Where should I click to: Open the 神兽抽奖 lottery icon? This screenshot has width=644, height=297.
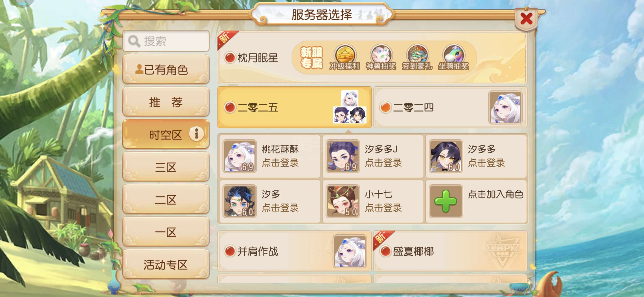pyautogui.click(x=381, y=57)
